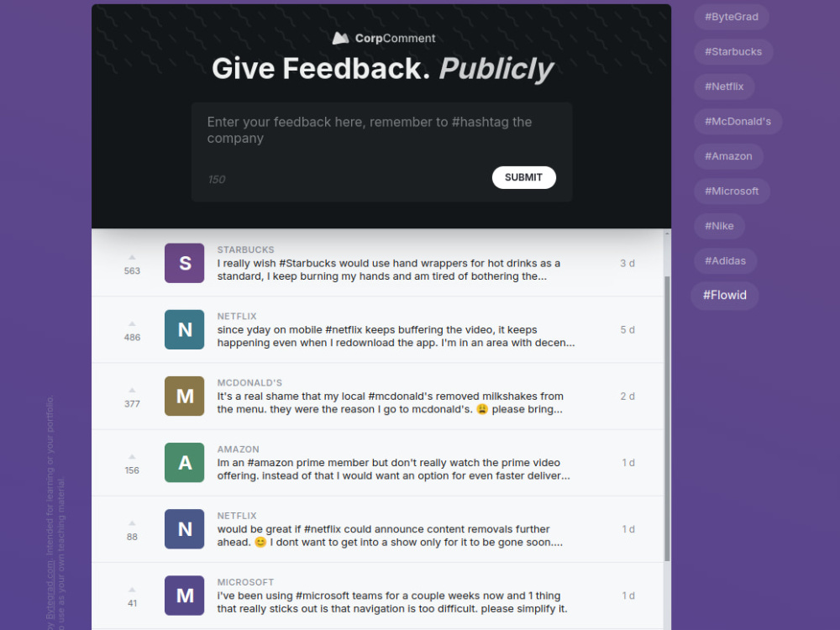Filter by the #ByteGrad hashtag
This screenshot has height=630, width=840.
click(732, 17)
